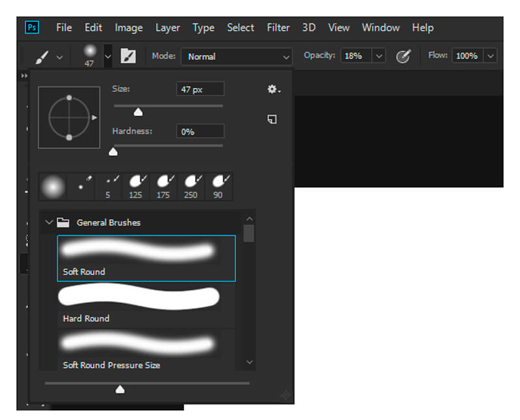This screenshot has width=520, height=420.
Task: Open the Window menu
Action: coord(381,27)
